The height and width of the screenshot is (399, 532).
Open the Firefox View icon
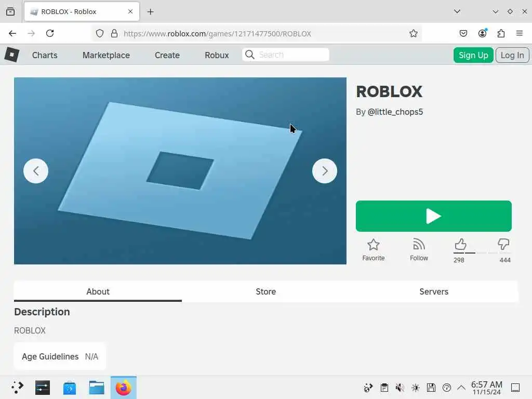(10, 11)
